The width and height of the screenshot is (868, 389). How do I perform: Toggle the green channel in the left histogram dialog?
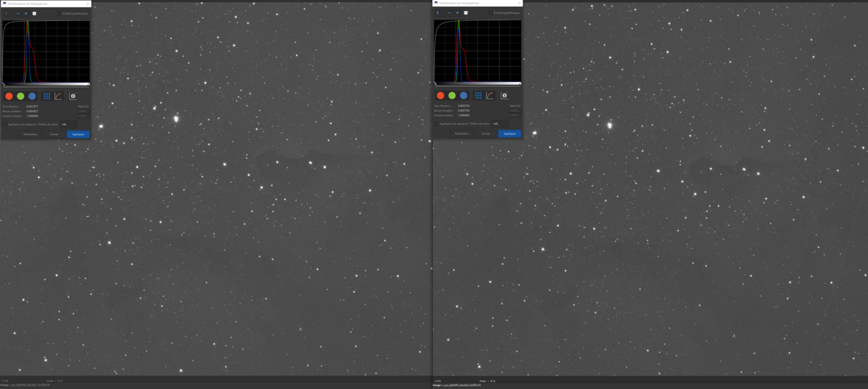tap(20, 96)
